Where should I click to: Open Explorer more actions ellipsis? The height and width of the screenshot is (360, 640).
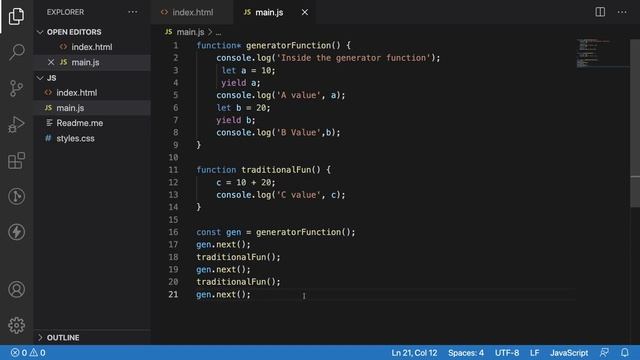click(133, 12)
